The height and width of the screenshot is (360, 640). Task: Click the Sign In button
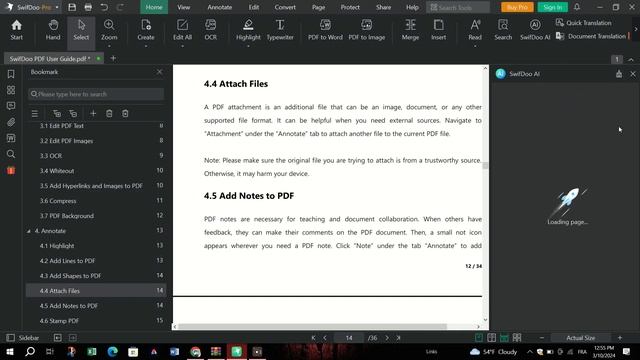point(553,7)
